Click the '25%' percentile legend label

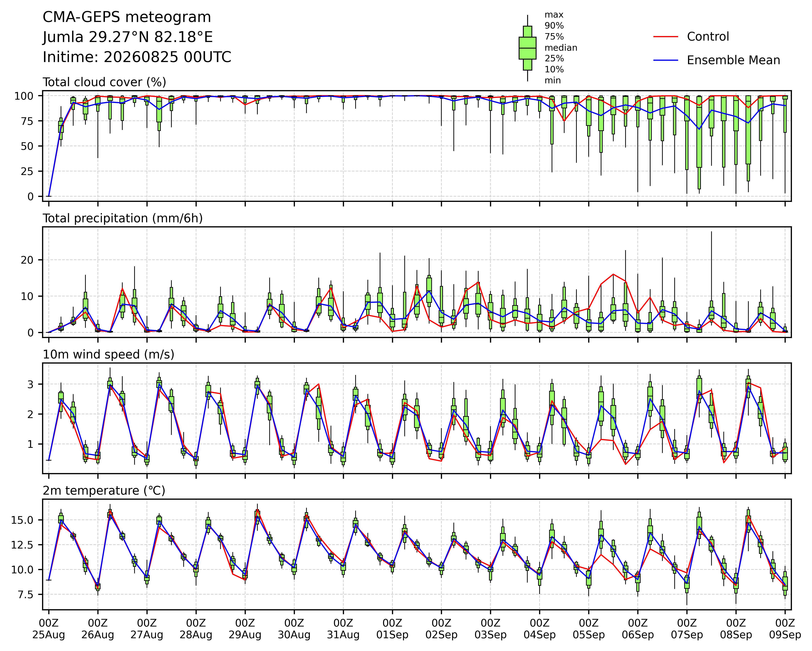point(554,59)
